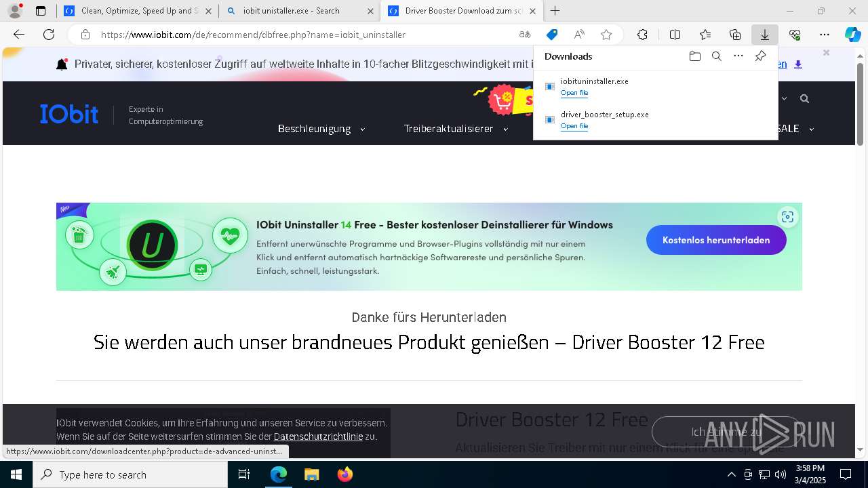Open the Treiberaktualisierer menu item

[x=448, y=129]
